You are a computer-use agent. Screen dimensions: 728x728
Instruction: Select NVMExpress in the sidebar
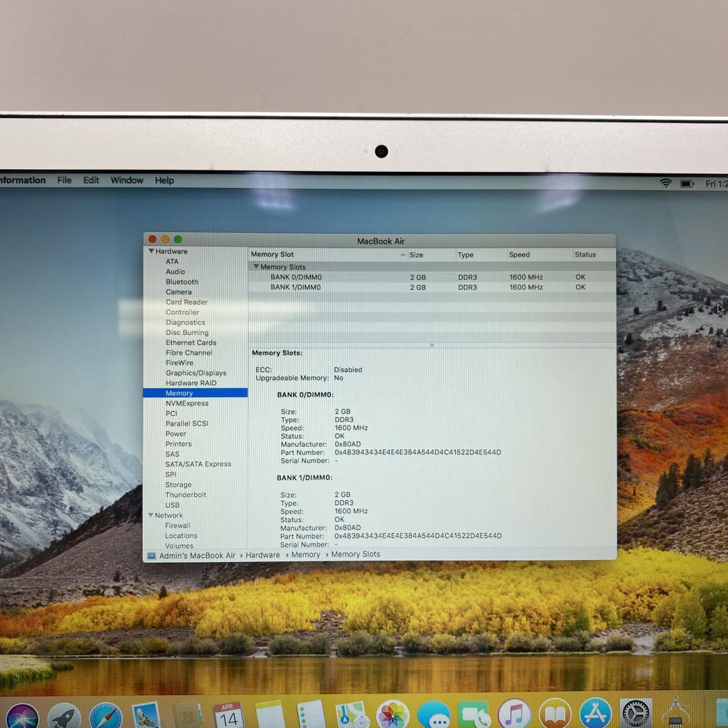click(x=187, y=403)
